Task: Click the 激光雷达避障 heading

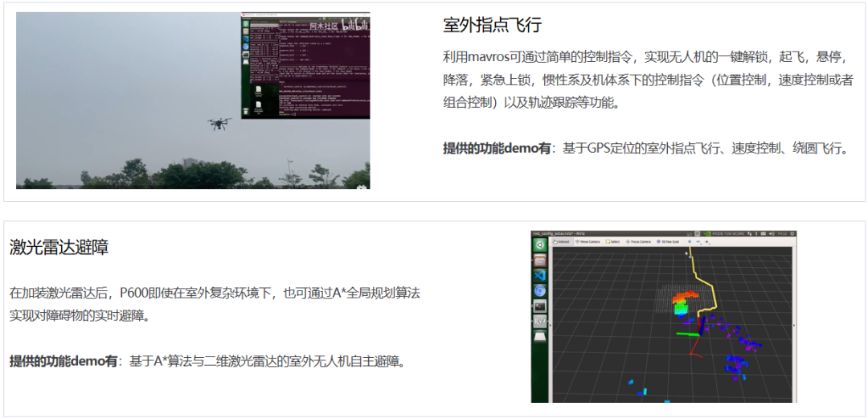Action: click(x=59, y=248)
